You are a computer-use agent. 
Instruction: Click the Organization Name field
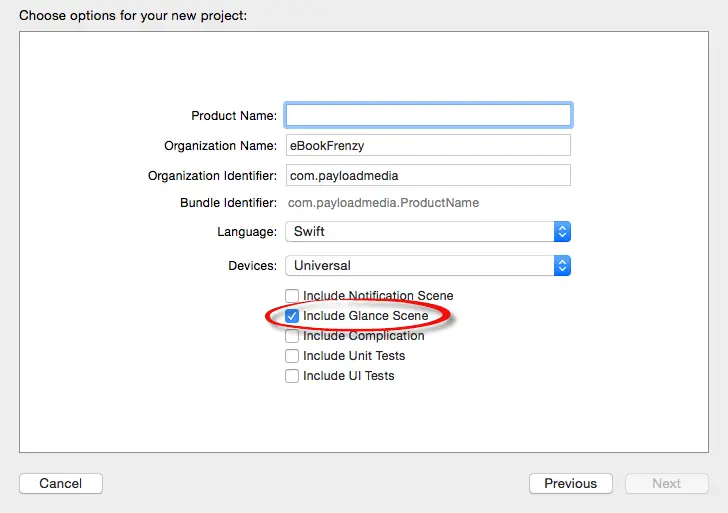tap(428, 145)
